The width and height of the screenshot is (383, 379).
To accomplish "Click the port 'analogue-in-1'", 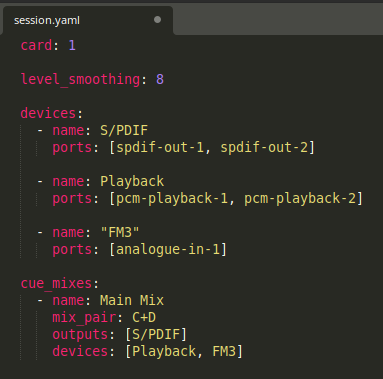I will [x=168, y=249].
